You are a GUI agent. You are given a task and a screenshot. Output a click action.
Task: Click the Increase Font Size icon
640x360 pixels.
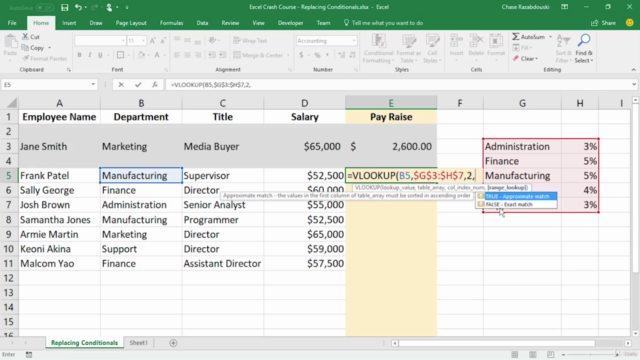(152, 41)
